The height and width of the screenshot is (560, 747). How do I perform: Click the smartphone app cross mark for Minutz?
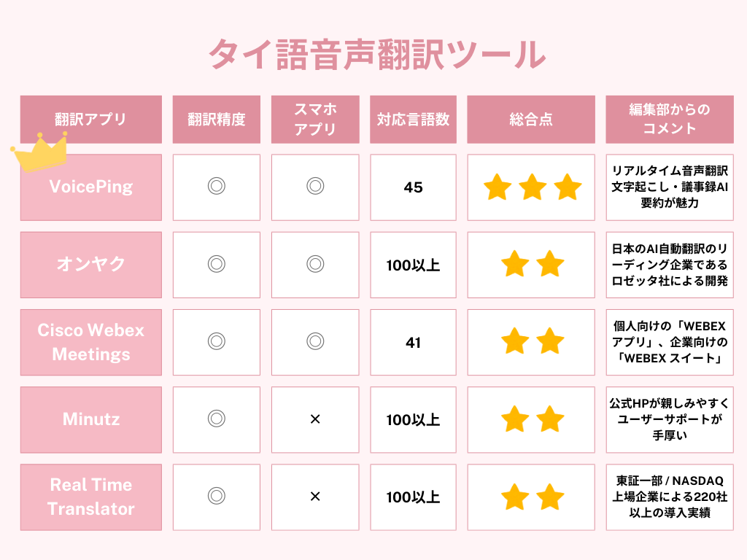315,419
